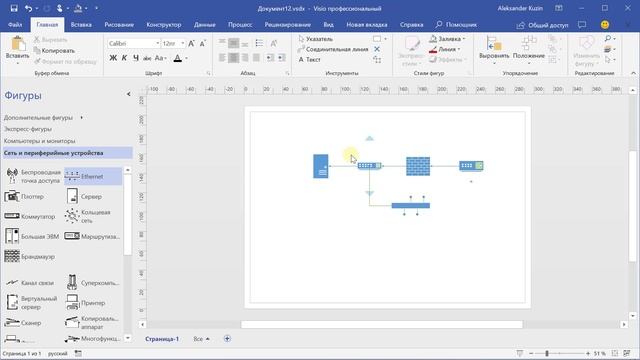Pick the Сканер shape
Viewport: 640px width, 360px height.
pos(23,322)
